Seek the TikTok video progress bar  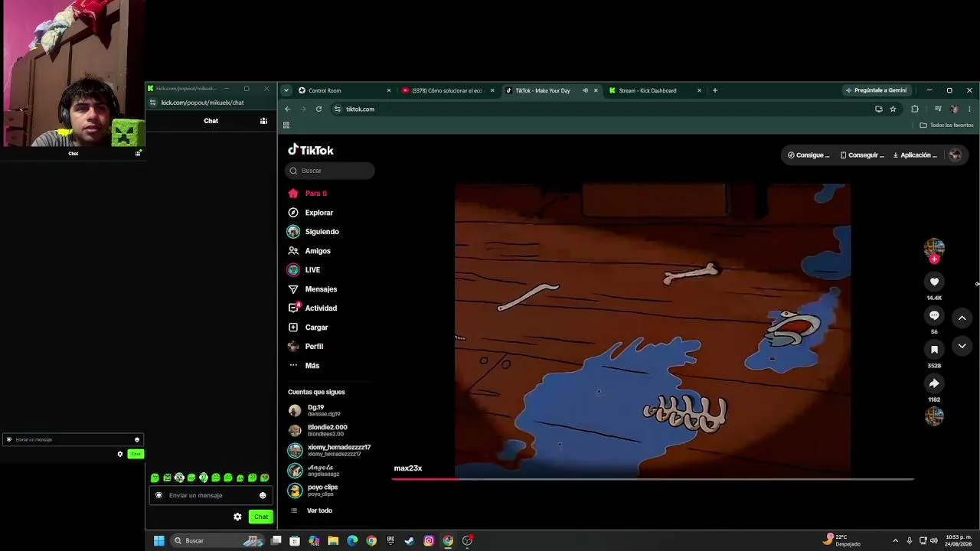652,479
